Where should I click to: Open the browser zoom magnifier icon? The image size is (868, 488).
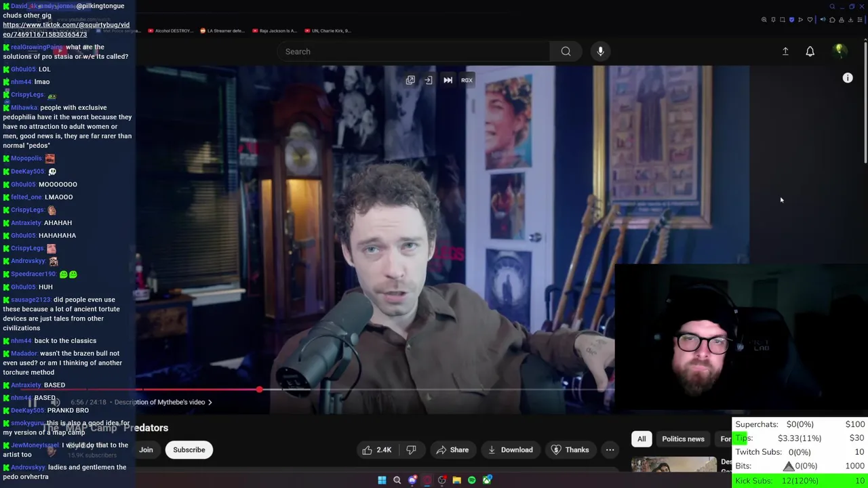(x=764, y=20)
